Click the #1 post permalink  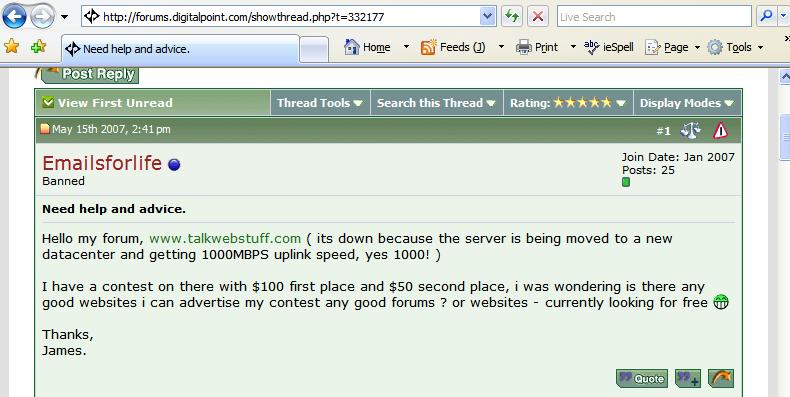[663, 131]
